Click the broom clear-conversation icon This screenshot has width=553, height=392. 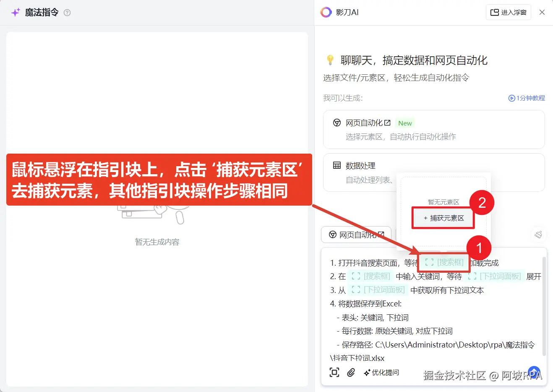pos(538,235)
